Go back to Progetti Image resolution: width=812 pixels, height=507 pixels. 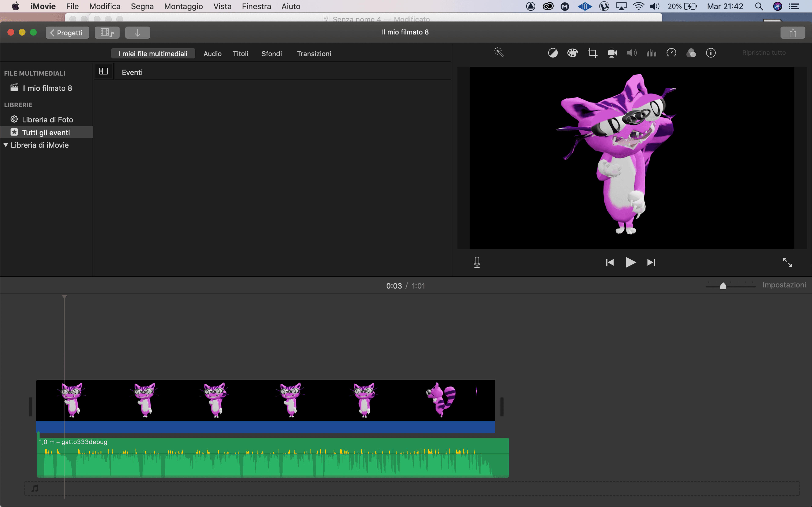click(x=67, y=33)
